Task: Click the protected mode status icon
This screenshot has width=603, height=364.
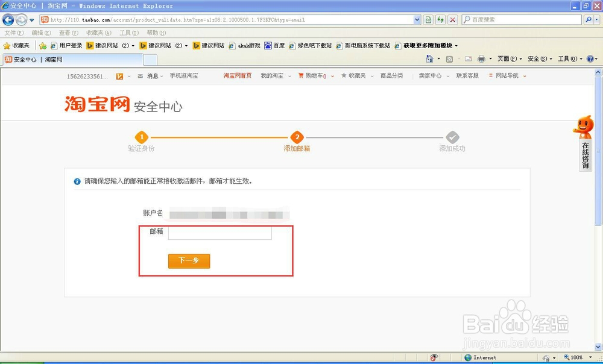Action: (546, 358)
